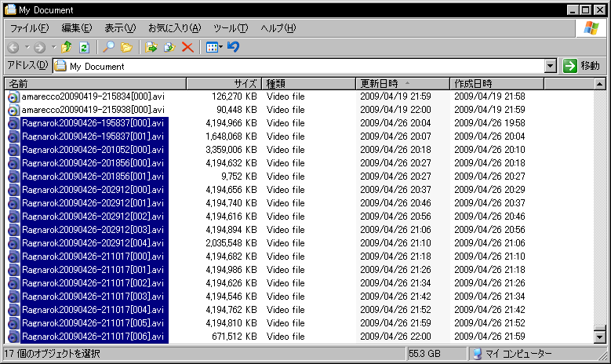Click the Forward navigation arrow
611x364 pixels.
[39, 48]
